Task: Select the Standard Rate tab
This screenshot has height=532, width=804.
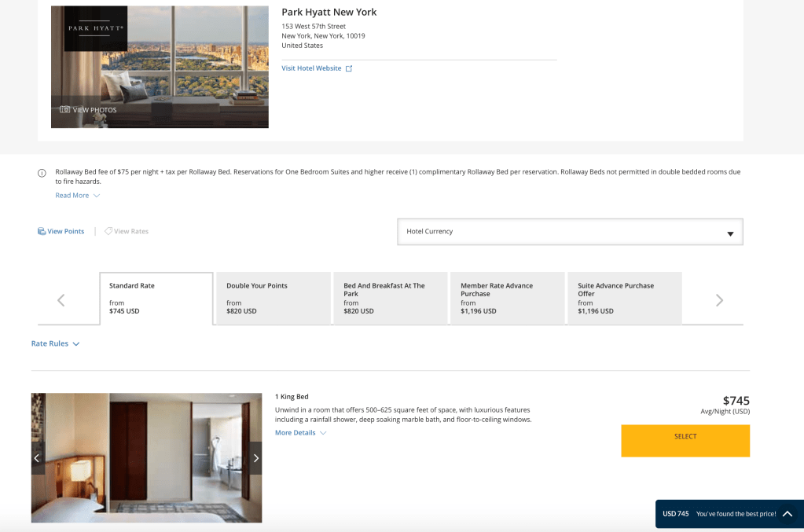Action: click(x=156, y=298)
